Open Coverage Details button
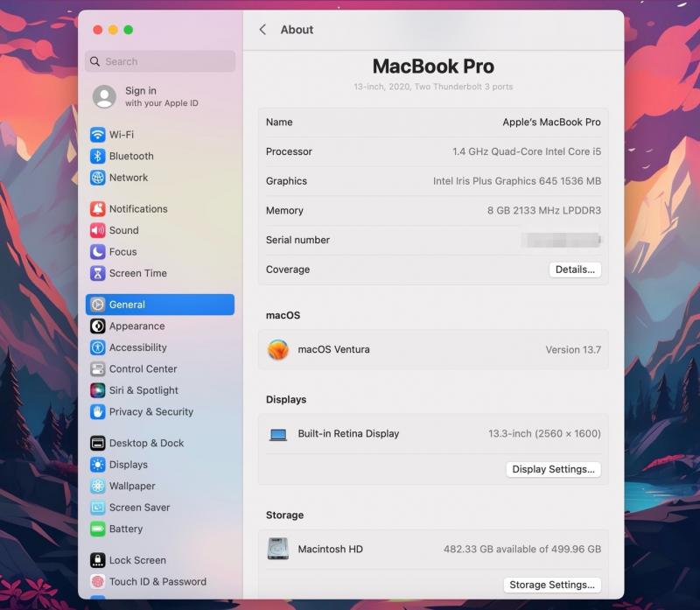Screen dimensions: 700x610 [575, 270]
